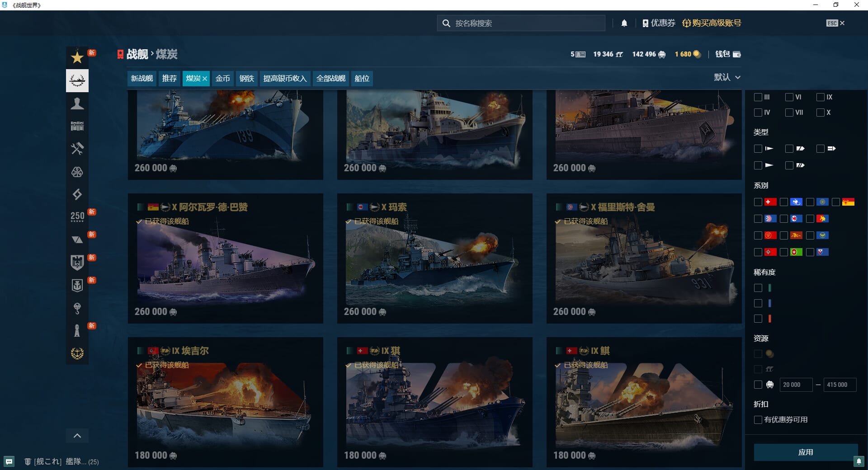
Task: Click the lighthouse icon in sidebar
Action: [77, 330]
